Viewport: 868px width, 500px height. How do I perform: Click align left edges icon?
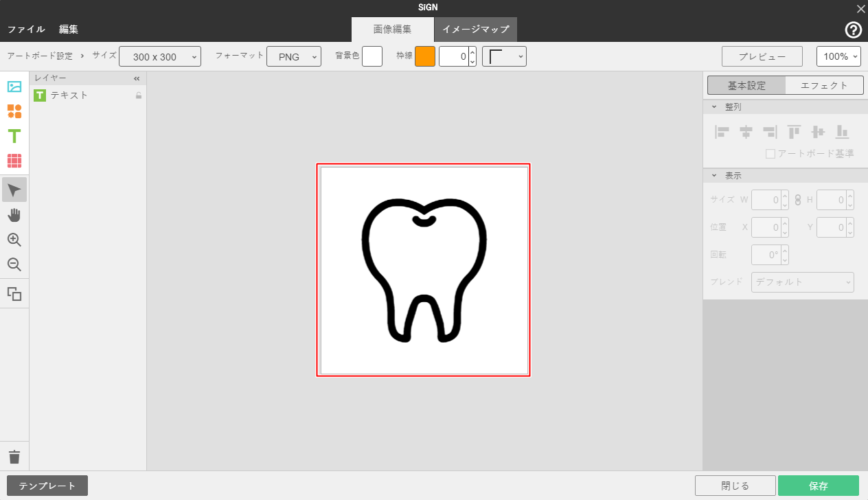[x=722, y=132]
